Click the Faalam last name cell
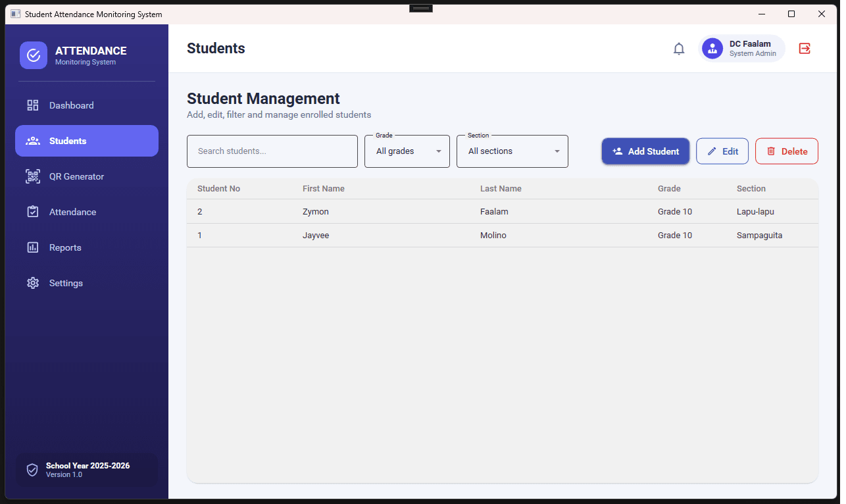The height and width of the screenshot is (504, 846). coord(494,212)
